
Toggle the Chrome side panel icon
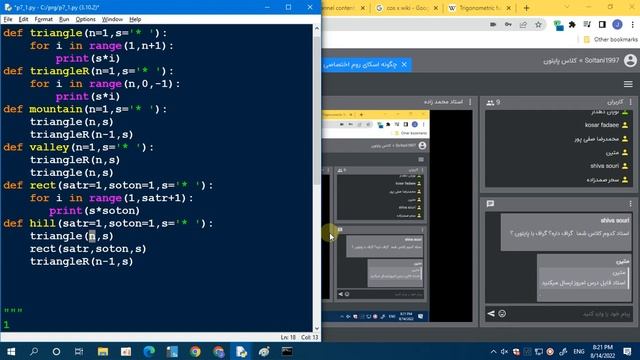point(602,25)
